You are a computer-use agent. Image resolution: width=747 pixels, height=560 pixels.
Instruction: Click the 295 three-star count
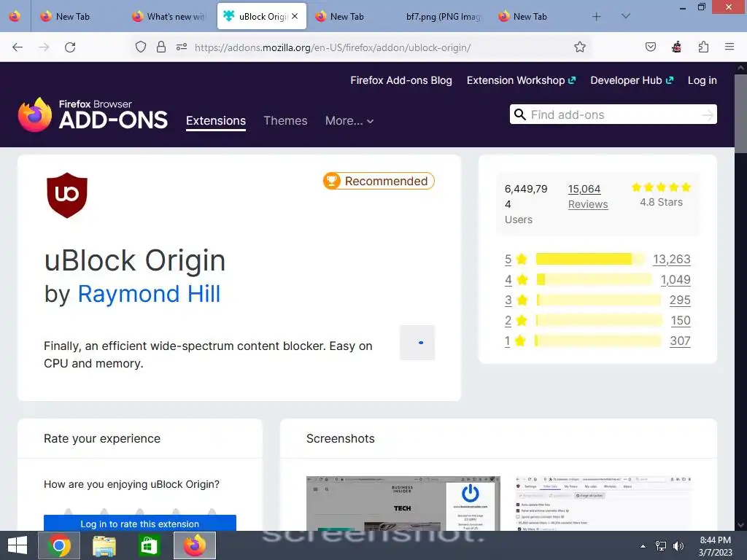click(x=680, y=300)
